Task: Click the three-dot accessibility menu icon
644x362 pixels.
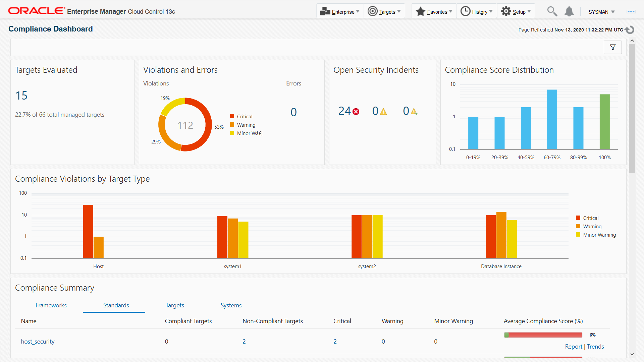Action: [x=631, y=11]
